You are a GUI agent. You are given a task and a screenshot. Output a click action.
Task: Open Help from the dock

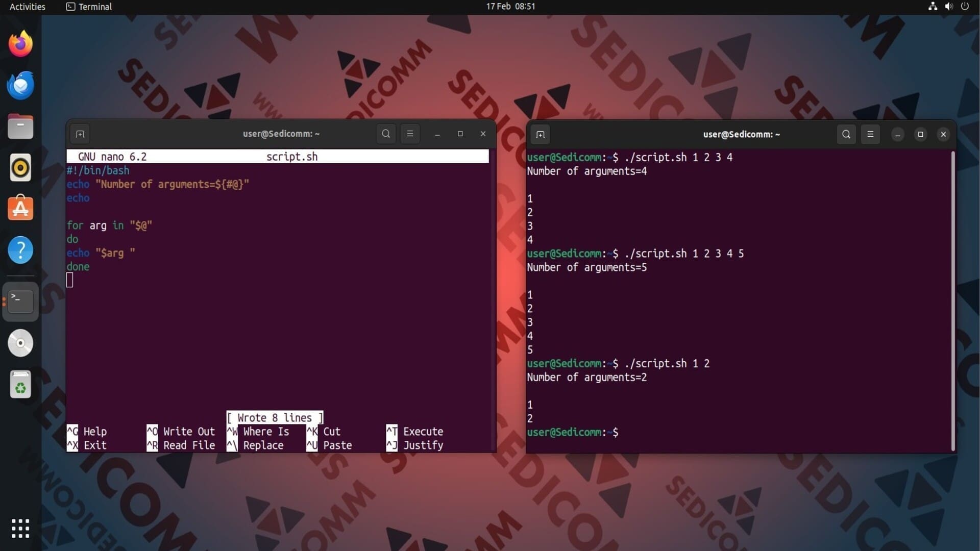point(20,250)
